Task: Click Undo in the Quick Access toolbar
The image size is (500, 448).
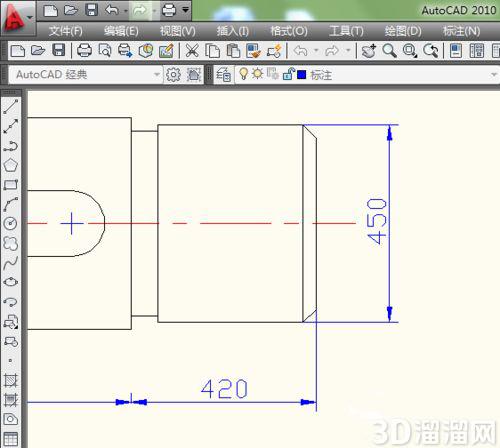Action: (112, 10)
